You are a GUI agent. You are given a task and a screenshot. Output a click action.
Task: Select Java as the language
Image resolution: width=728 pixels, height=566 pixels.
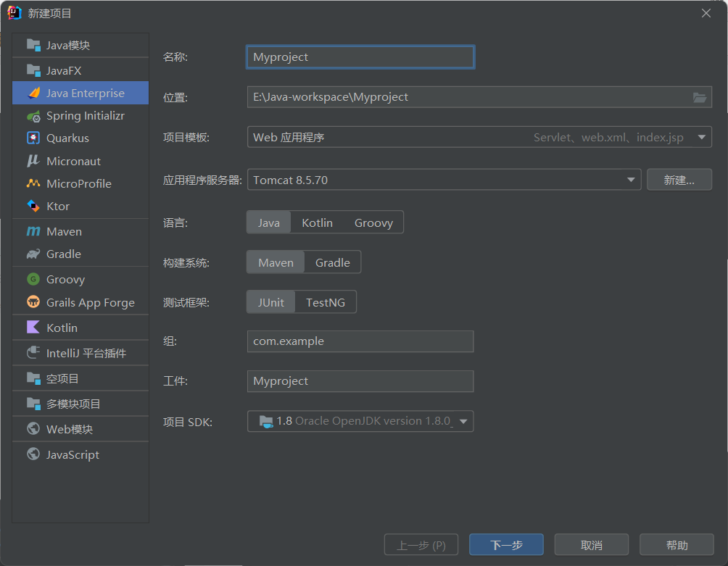269,222
